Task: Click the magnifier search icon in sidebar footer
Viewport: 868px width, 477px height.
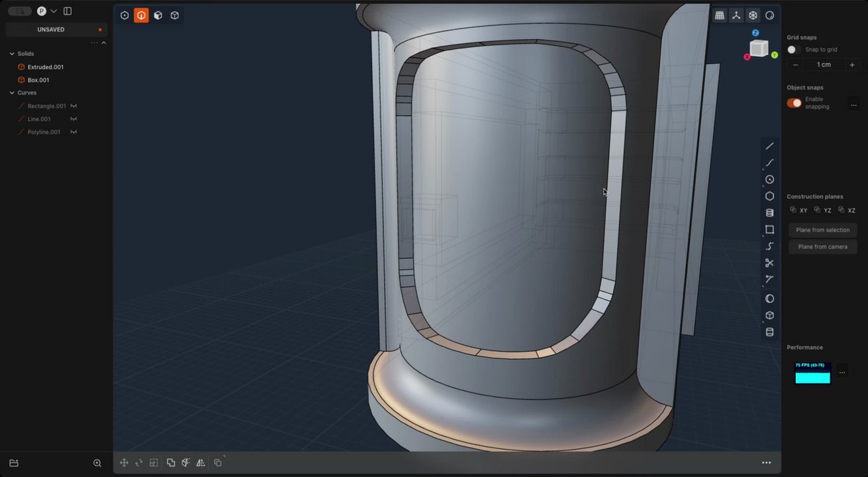Action: point(97,463)
